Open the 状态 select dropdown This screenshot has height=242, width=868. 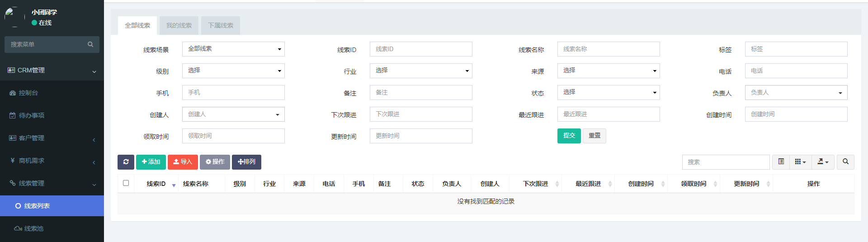tap(609, 92)
